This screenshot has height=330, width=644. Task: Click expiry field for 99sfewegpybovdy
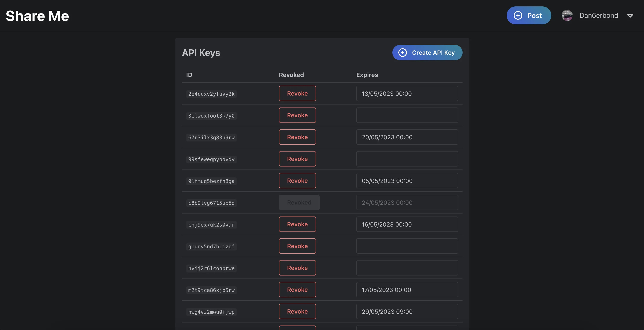[x=407, y=159]
